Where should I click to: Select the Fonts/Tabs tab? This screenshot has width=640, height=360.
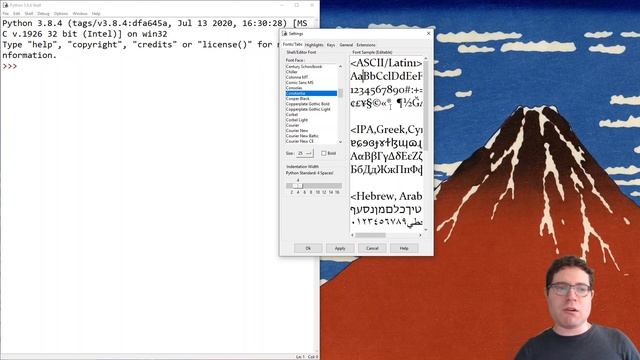293,44
